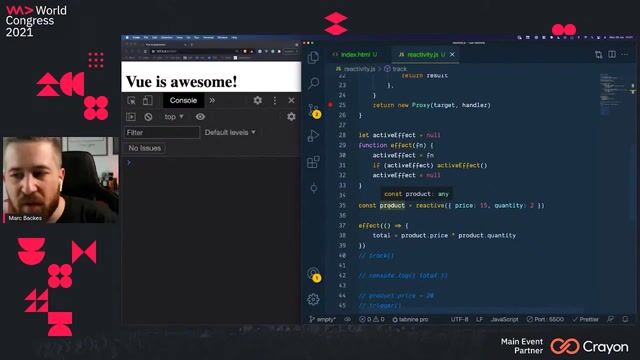Click the total = product.price line
Viewport: 640px width, 360px height.
(444, 236)
